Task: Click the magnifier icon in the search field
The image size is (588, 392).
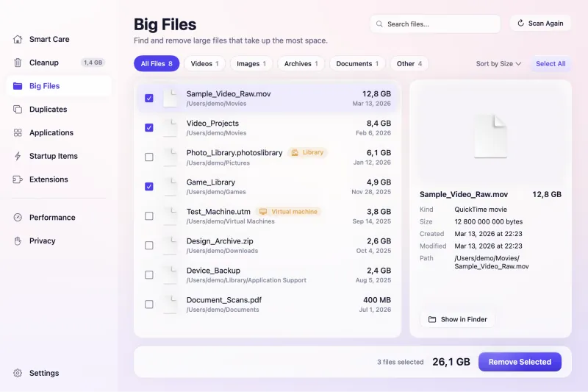Action: click(379, 24)
